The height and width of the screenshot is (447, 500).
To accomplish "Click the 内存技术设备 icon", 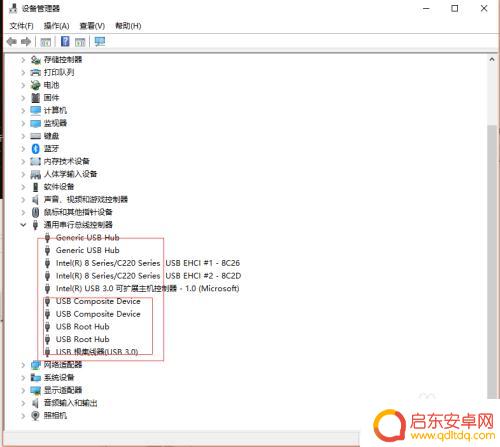I will pyautogui.click(x=36, y=161).
